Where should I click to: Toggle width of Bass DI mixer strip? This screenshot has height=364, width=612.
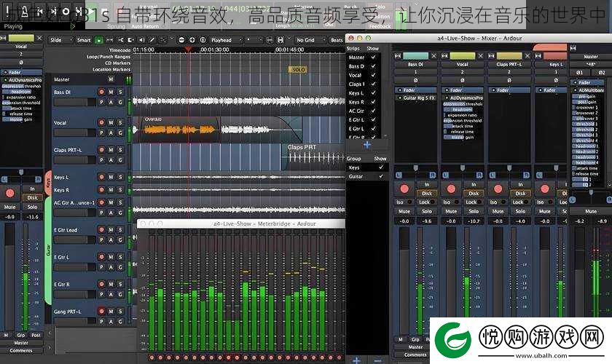(x=398, y=56)
